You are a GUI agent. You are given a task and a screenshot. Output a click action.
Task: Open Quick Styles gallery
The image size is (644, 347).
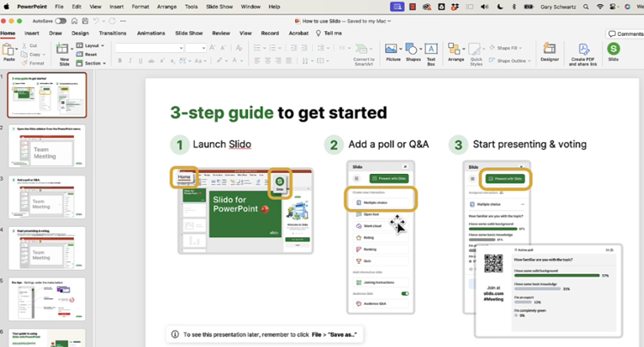476,54
